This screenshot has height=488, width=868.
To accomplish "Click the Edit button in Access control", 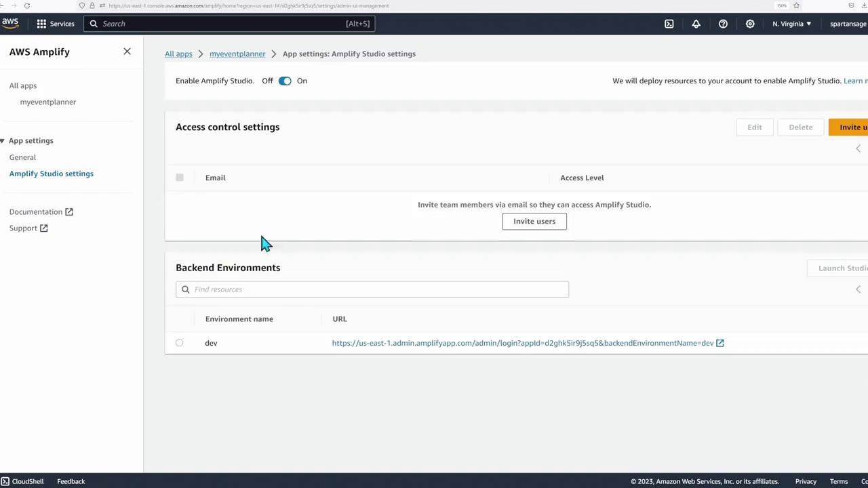I will tap(755, 127).
